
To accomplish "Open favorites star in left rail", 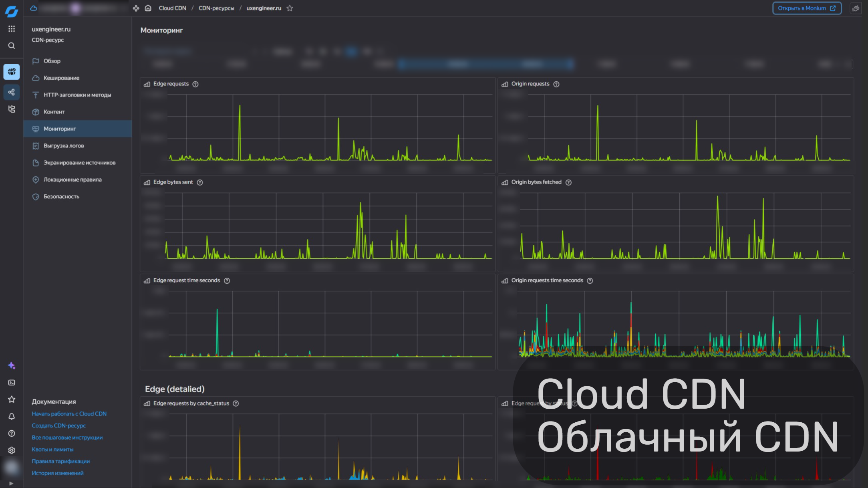I will point(12,399).
